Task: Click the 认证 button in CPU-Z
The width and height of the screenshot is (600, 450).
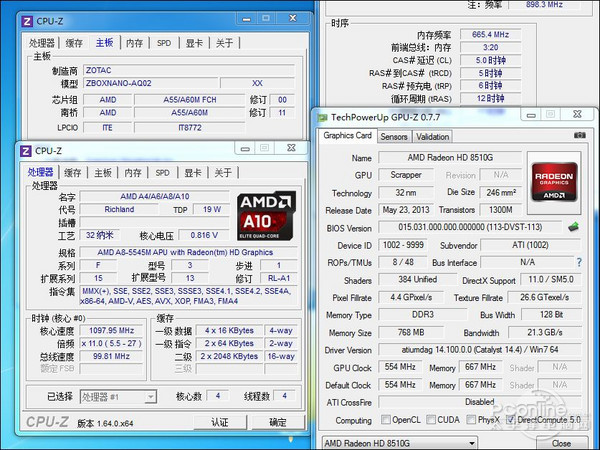Action: point(220,422)
